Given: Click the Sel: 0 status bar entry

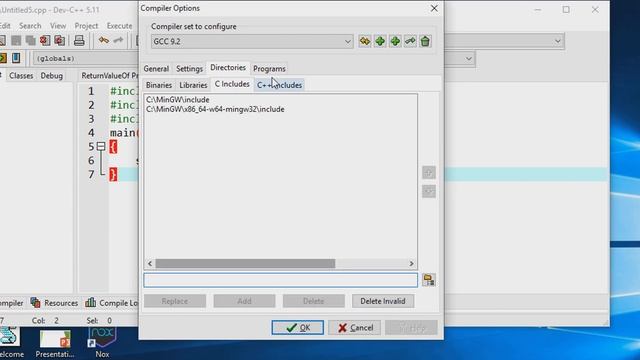Looking at the screenshot, I should [99, 320].
